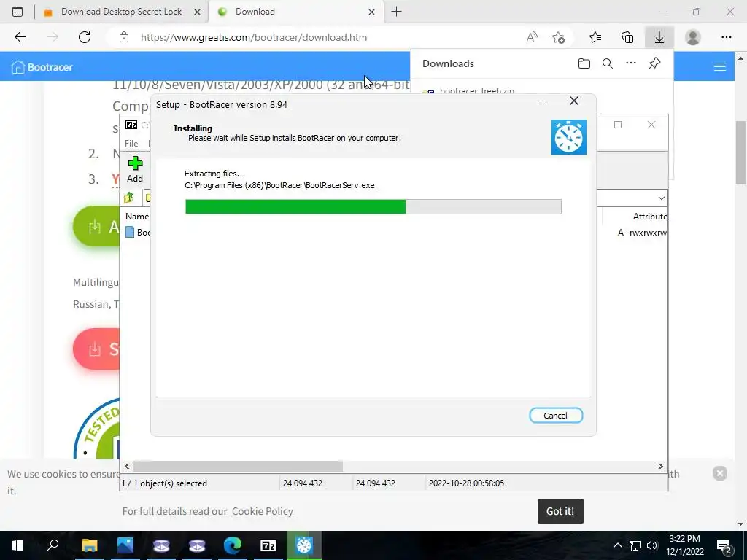Viewport: 747px width, 560px height.
Task: Cancel the BootRacer installation
Action: (x=555, y=415)
